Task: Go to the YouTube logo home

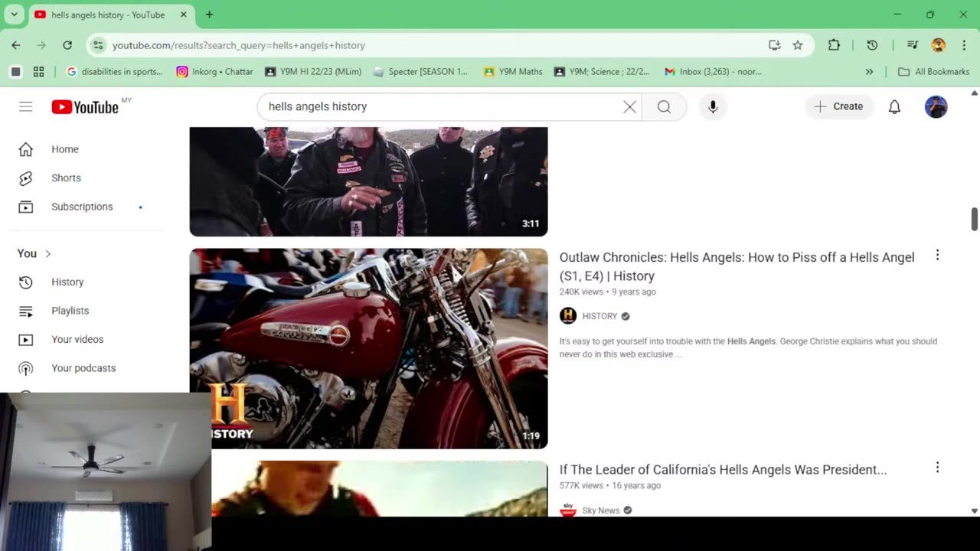Action: pos(85,107)
